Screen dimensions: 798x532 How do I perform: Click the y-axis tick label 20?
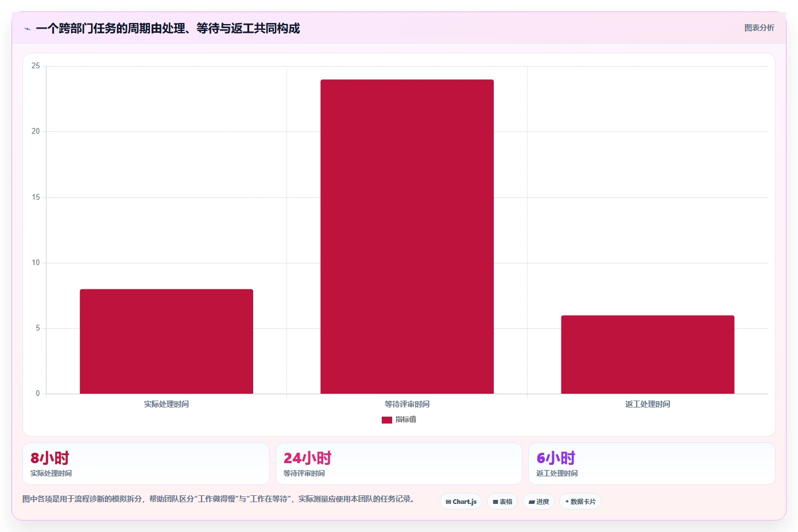click(36, 131)
